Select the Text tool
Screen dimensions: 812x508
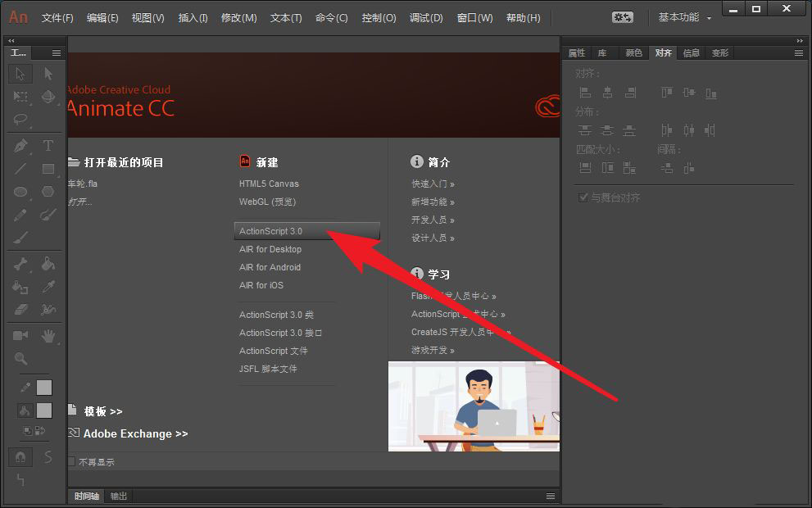pos(48,146)
